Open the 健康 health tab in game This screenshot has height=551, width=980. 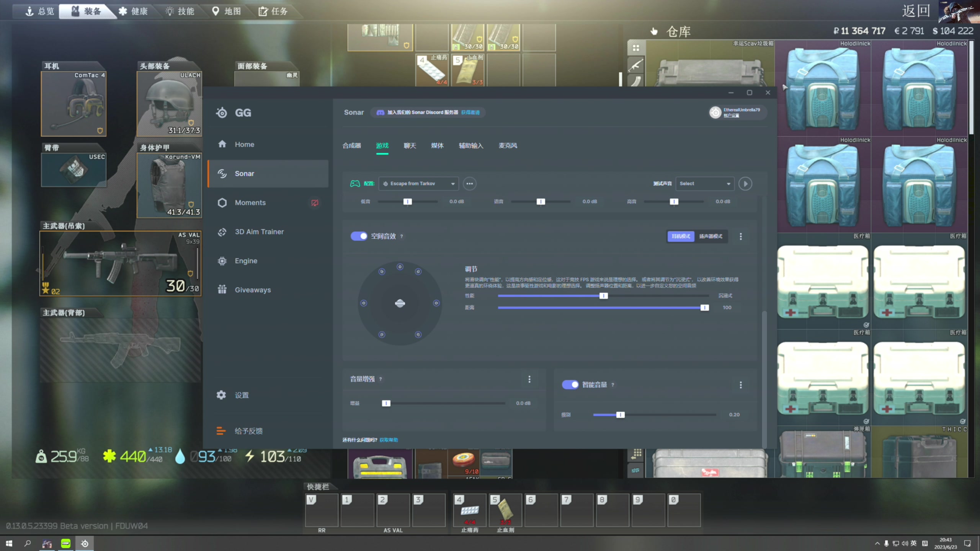(133, 11)
